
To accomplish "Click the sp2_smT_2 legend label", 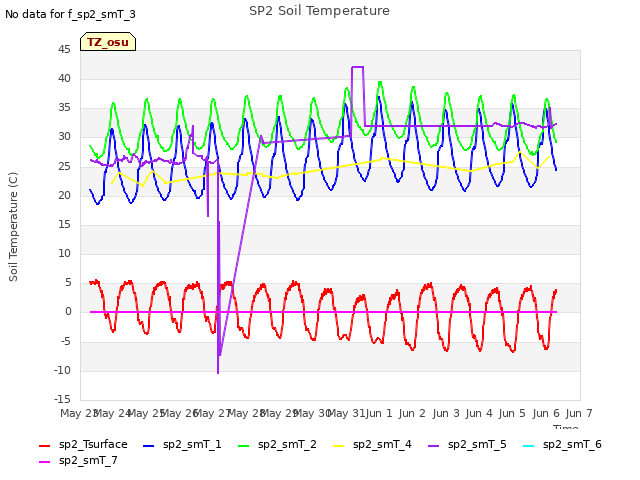I will pos(287,444).
